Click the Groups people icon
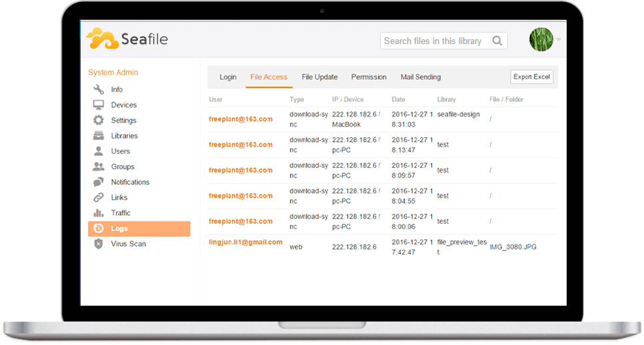Viewport: 644px width, 345px height. click(x=99, y=166)
